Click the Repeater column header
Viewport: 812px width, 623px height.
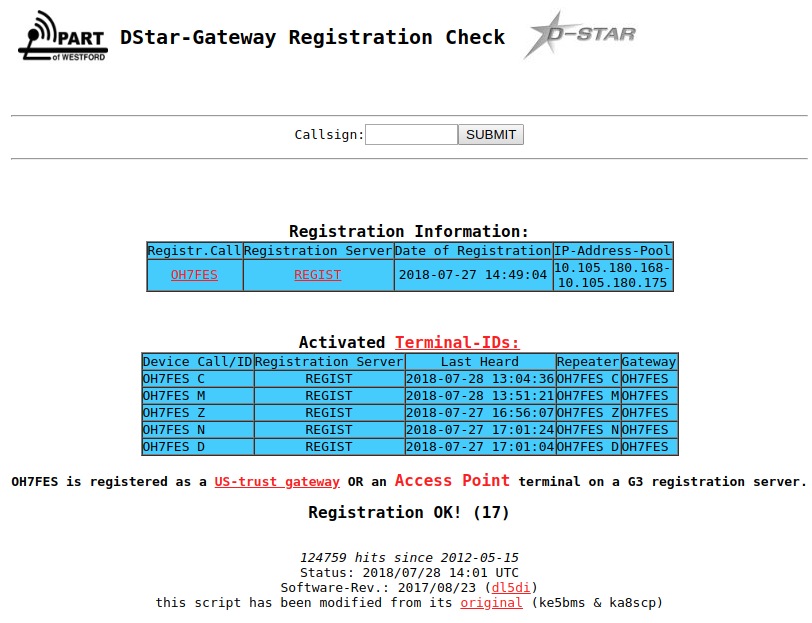click(588, 361)
